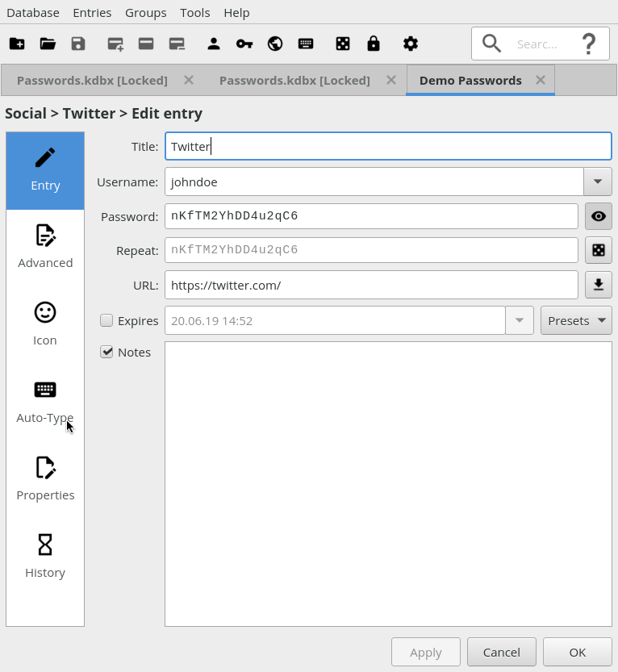Close the Demo Passwords tab
The width and height of the screenshot is (618, 672).
[x=541, y=80]
